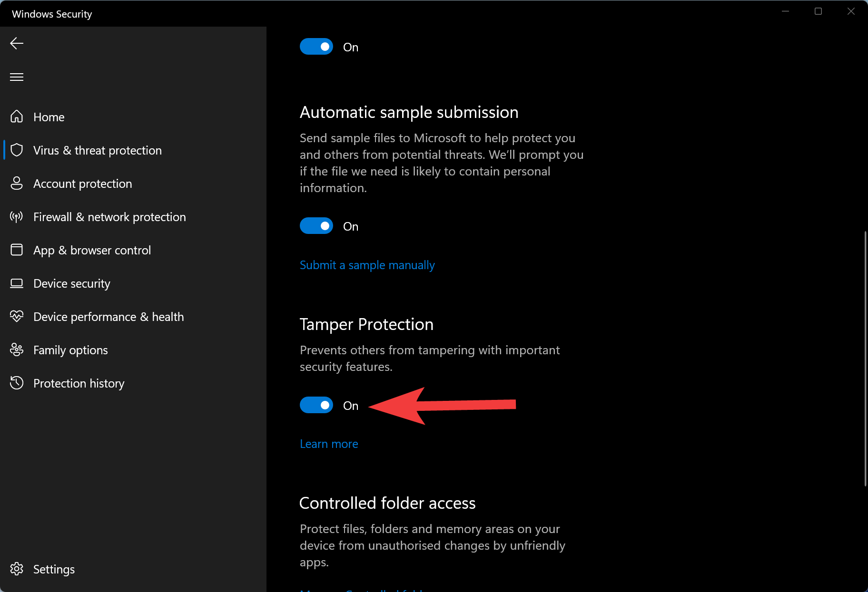The height and width of the screenshot is (592, 868).
Task: Click the Automatic sample submission heading
Action: click(409, 112)
